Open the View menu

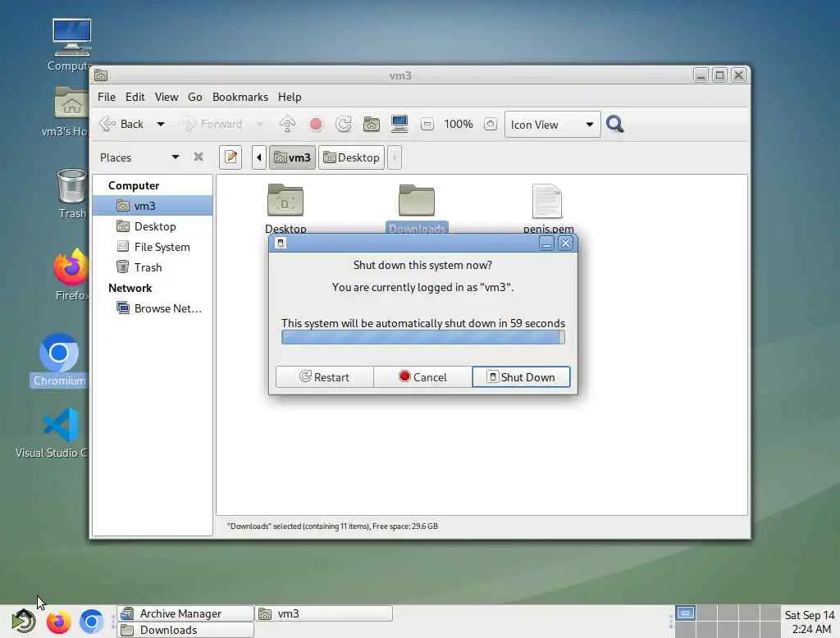tap(167, 97)
